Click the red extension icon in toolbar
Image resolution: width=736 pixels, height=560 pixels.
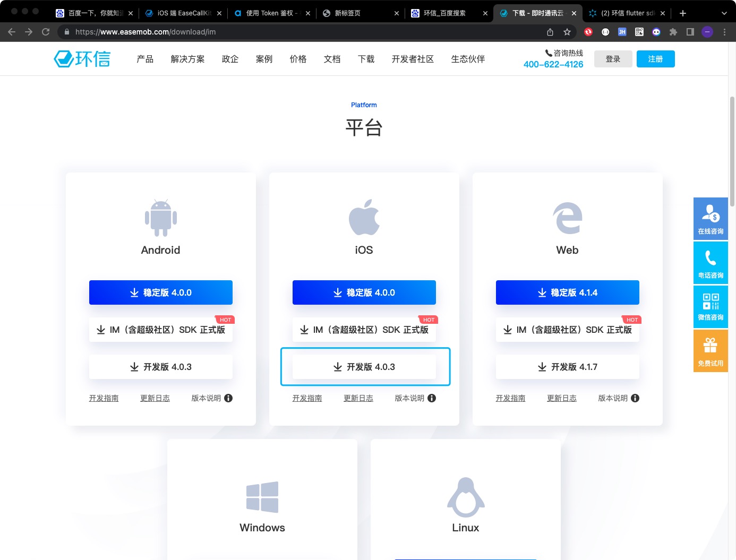click(x=588, y=32)
